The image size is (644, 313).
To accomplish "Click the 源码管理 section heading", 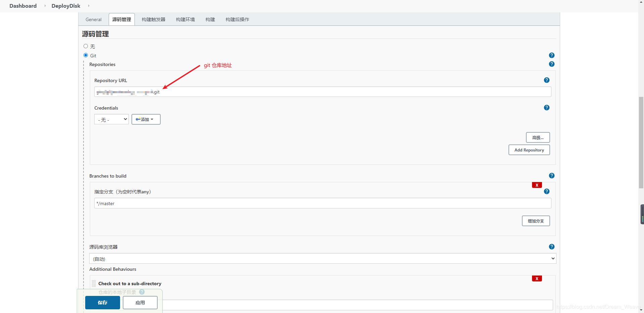I will (95, 34).
